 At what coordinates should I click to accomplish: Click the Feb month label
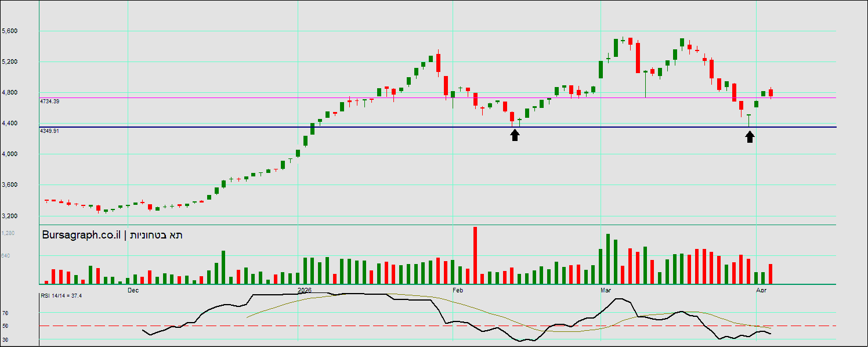pos(458,290)
